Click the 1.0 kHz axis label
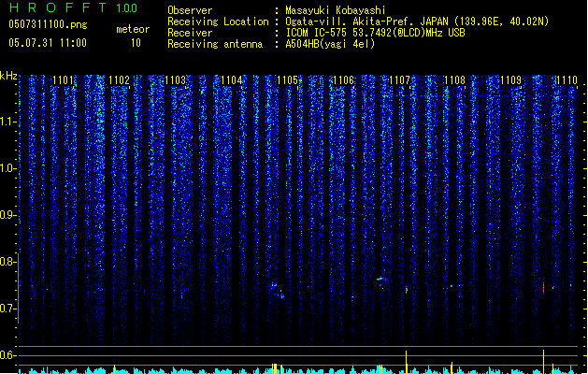This screenshot has width=588, height=374. (7, 168)
